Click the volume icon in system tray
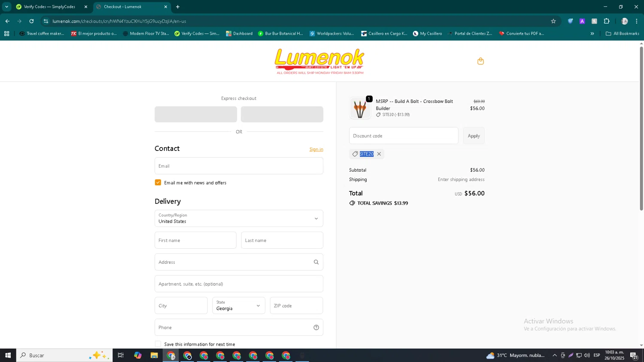Screen dimensions: 644x362 [x=587, y=355]
